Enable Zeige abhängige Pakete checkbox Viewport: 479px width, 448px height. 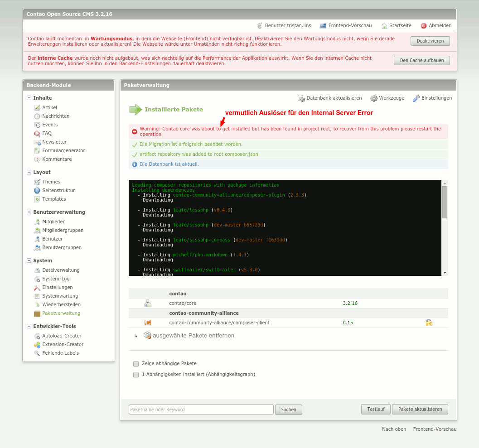click(x=136, y=364)
